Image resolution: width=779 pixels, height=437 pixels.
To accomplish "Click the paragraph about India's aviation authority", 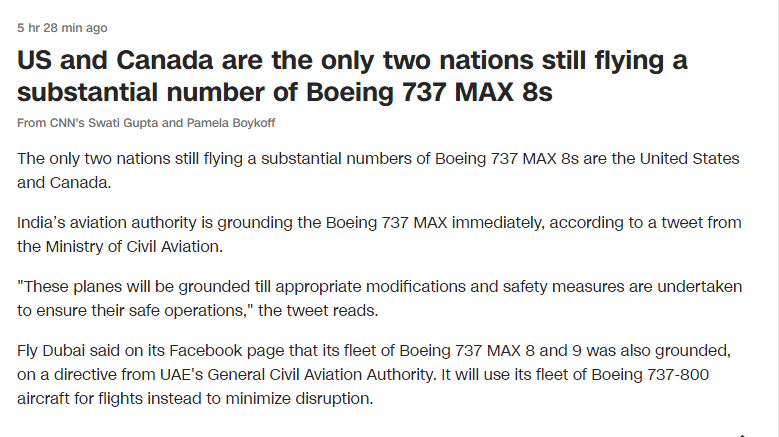I will tap(379, 234).
